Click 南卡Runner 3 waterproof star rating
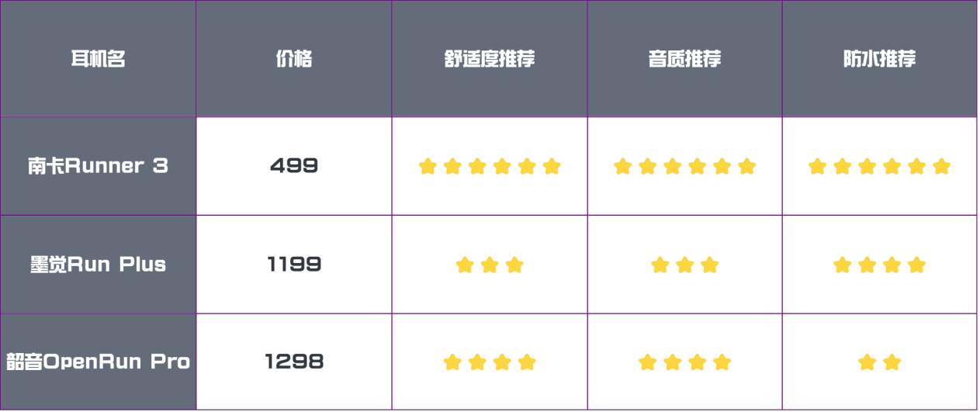980x412 pixels. 879,166
